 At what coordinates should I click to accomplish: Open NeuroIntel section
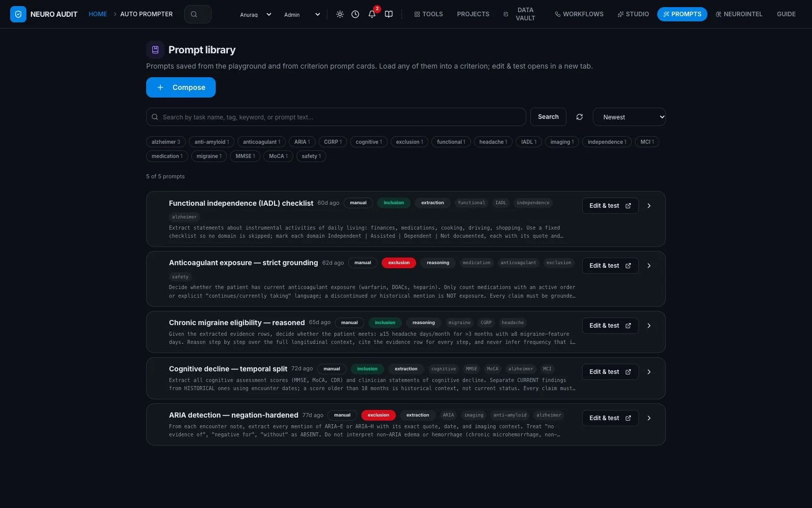[x=739, y=14]
